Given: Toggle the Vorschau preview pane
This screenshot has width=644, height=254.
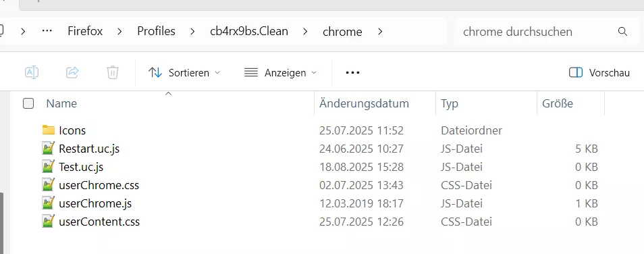Looking at the screenshot, I should 599,73.
